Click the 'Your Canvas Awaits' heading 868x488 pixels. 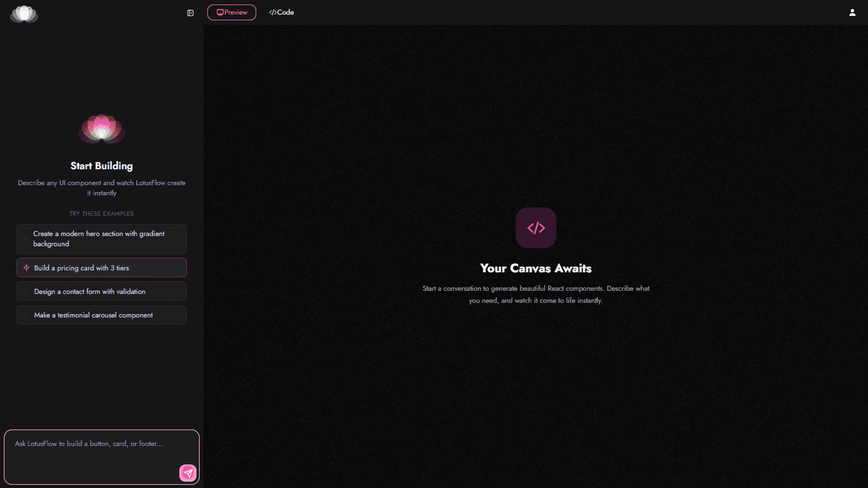click(535, 268)
